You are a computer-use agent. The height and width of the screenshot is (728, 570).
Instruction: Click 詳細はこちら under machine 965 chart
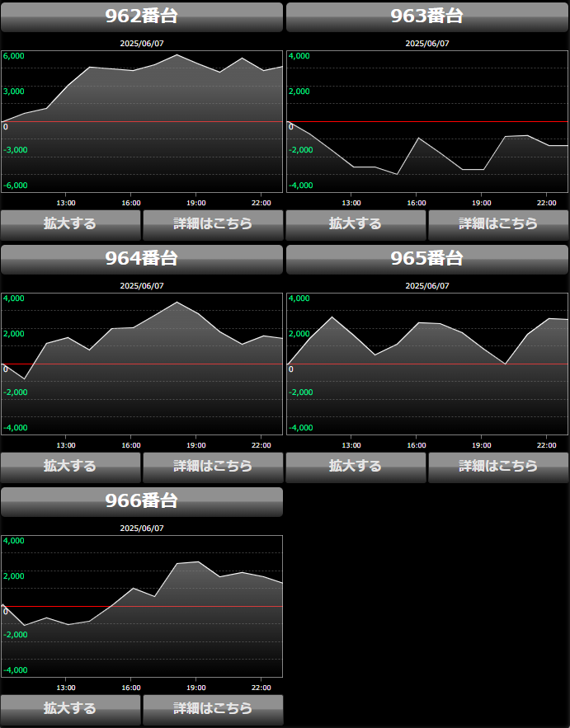(x=498, y=467)
